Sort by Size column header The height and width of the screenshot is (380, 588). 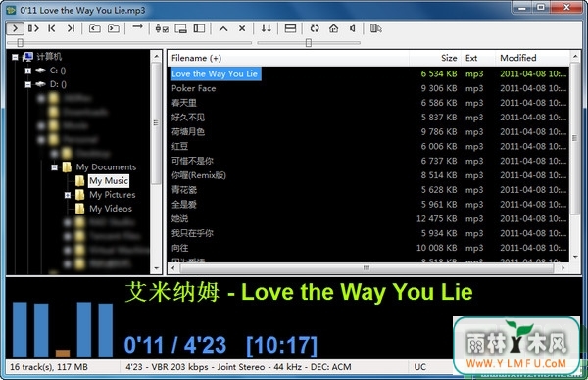coord(435,58)
